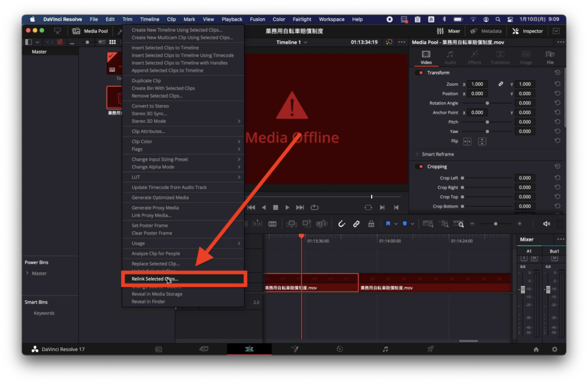Expand the Smart Reframe section
The width and height of the screenshot is (588, 384).
coord(417,154)
